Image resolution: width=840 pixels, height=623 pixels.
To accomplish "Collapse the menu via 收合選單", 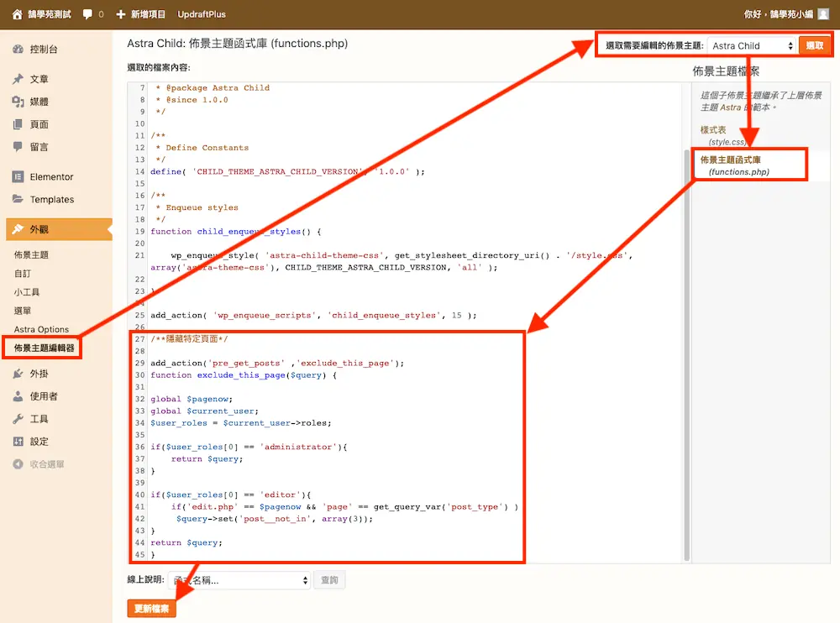I will coord(39,464).
